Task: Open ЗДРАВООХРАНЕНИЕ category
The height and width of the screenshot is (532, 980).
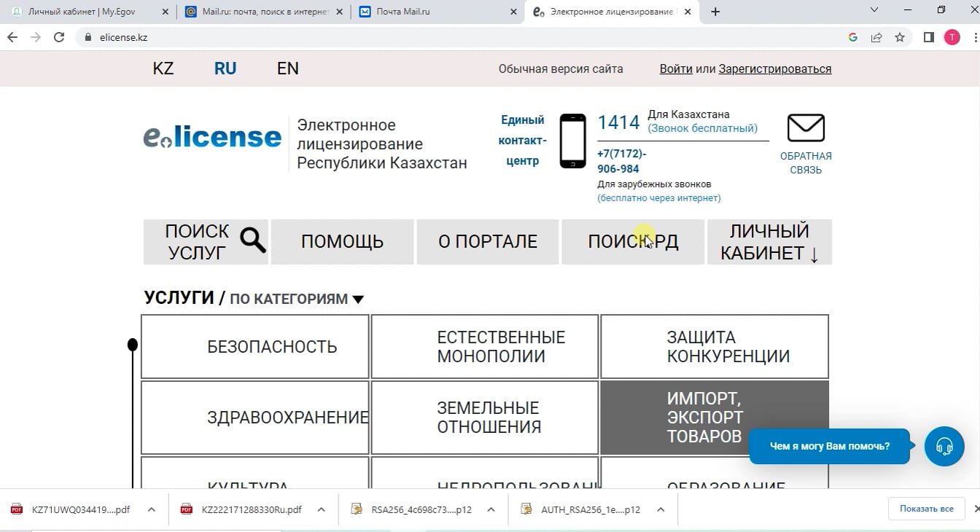Action: point(254,418)
